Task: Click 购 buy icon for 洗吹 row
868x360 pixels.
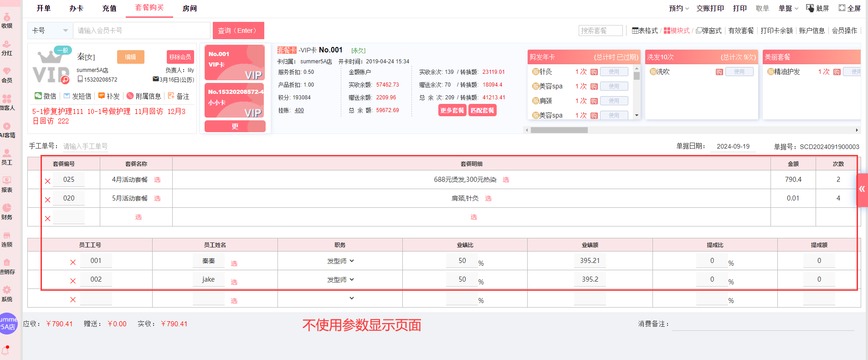Action: 719,72
